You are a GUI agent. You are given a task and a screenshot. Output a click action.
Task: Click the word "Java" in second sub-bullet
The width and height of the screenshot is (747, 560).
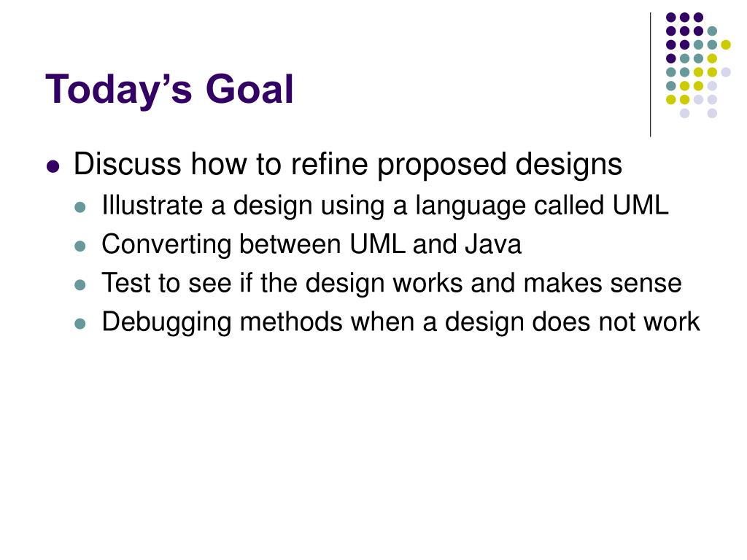(x=493, y=244)
